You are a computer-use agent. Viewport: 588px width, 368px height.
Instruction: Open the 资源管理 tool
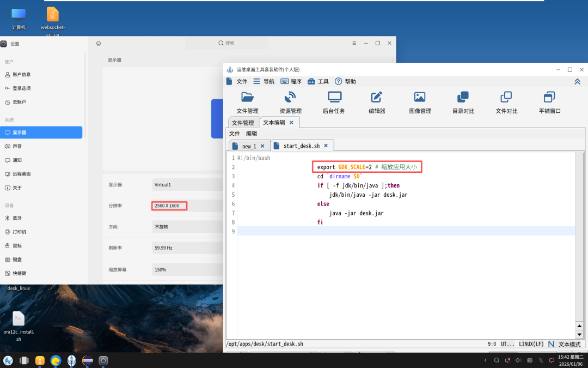(290, 102)
